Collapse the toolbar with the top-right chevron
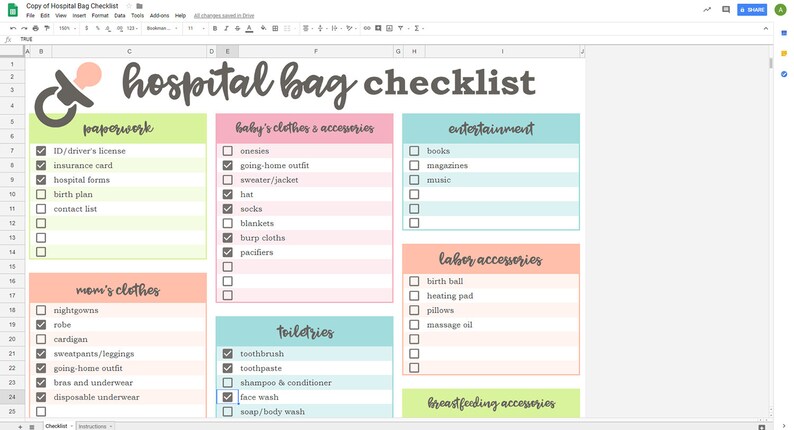Screen dimensions: 794x430 pos(766,28)
